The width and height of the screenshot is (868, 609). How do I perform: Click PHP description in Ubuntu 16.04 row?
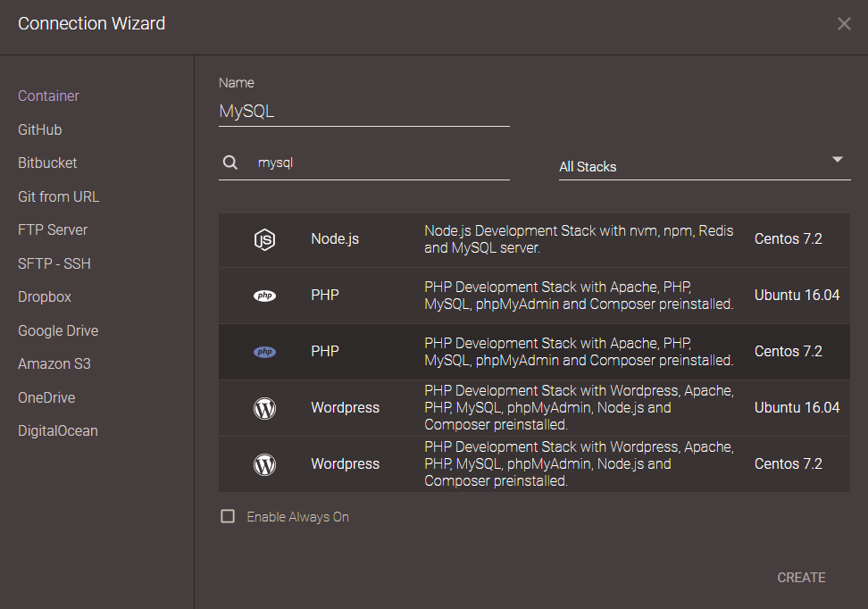click(579, 296)
